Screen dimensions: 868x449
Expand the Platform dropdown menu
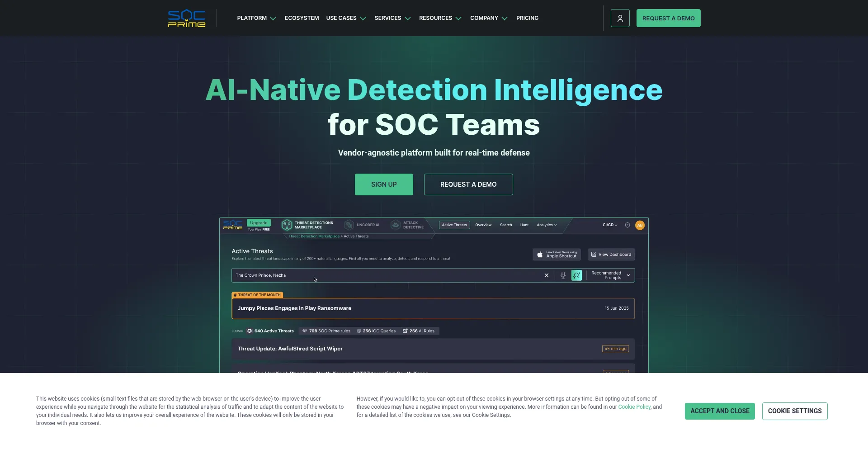256,19
